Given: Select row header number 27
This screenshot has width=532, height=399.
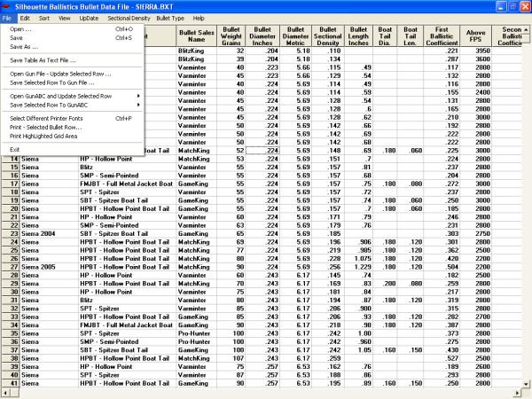Looking at the screenshot, I should 6,265.
